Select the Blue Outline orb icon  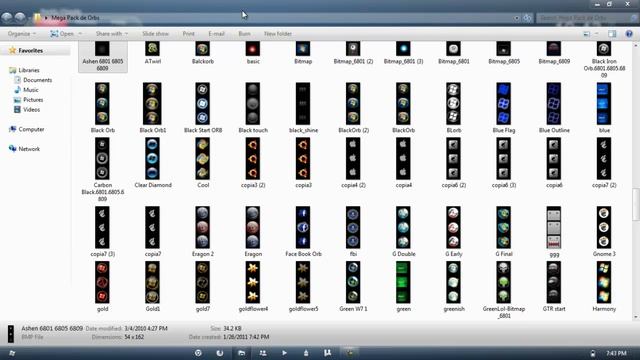tap(554, 104)
